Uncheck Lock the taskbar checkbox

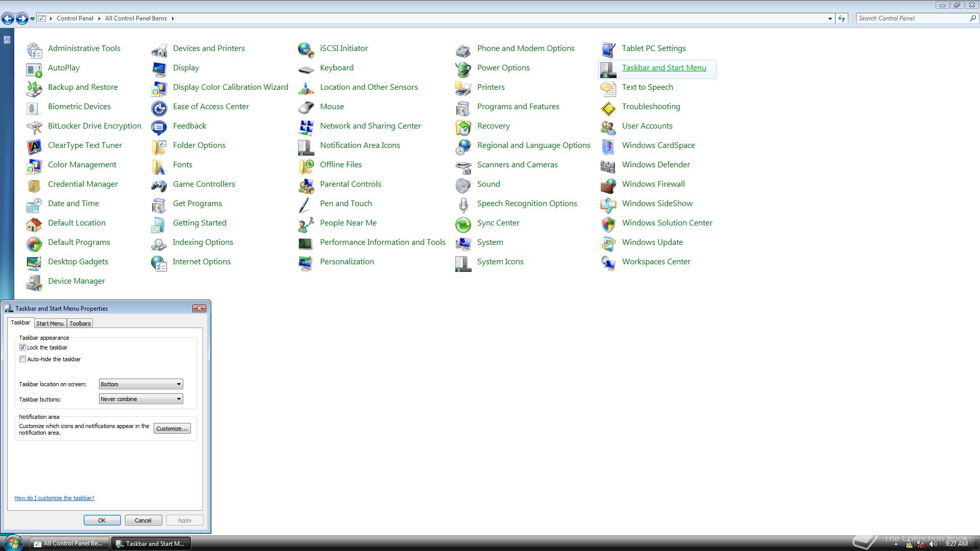click(22, 347)
